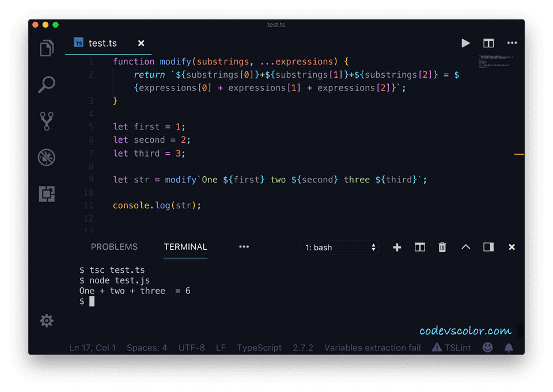Screen dimensions: 553x392
Task: Run the code with play button
Action: point(465,43)
